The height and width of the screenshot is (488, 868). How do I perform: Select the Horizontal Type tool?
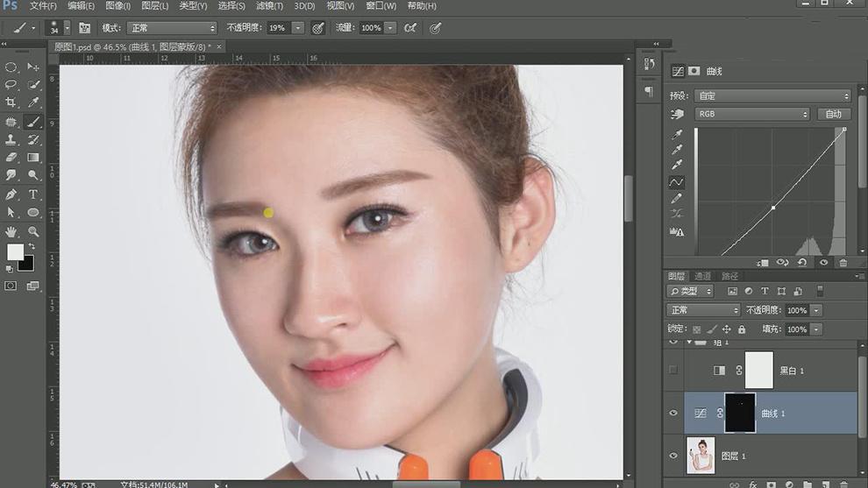pos(33,194)
